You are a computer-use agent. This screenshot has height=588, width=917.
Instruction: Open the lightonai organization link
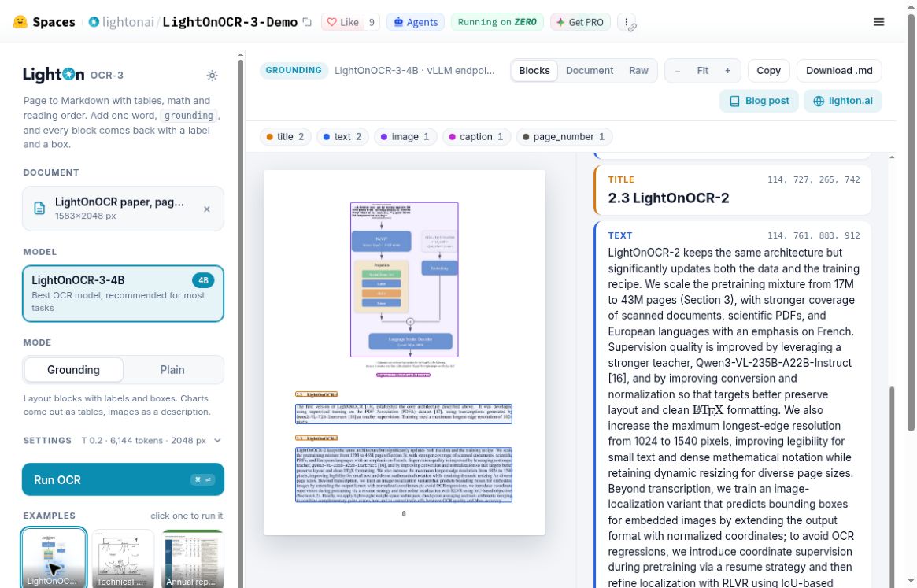[x=128, y=22]
